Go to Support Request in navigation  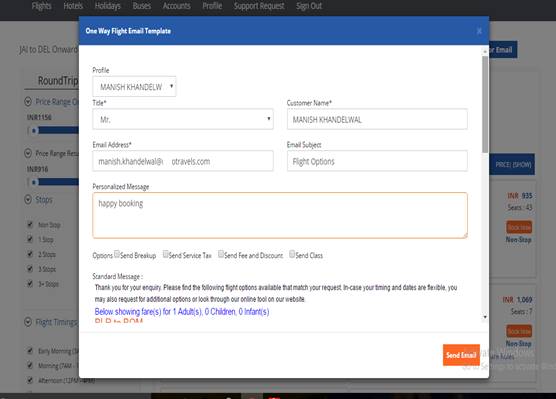tap(259, 6)
